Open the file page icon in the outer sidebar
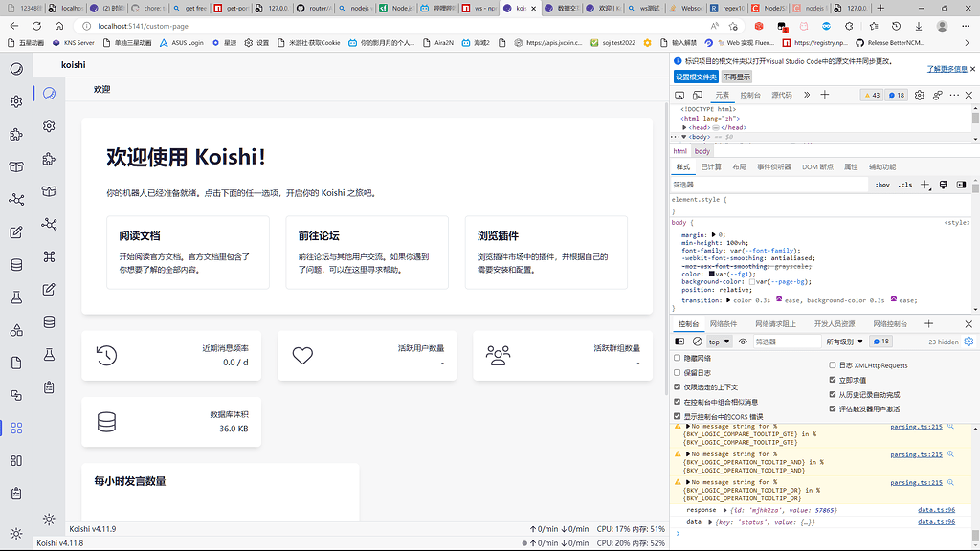Viewport: 980px width, 551px height. [x=16, y=363]
